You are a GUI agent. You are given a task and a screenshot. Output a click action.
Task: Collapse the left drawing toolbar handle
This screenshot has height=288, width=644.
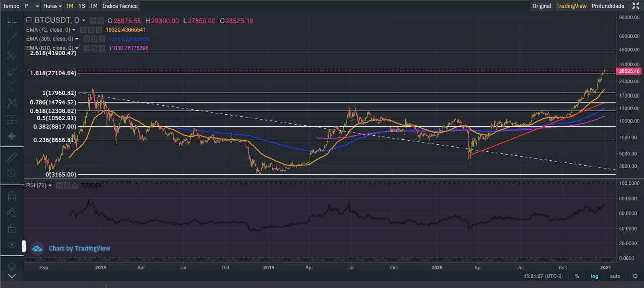pyautogui.click(x=24, y=247)
